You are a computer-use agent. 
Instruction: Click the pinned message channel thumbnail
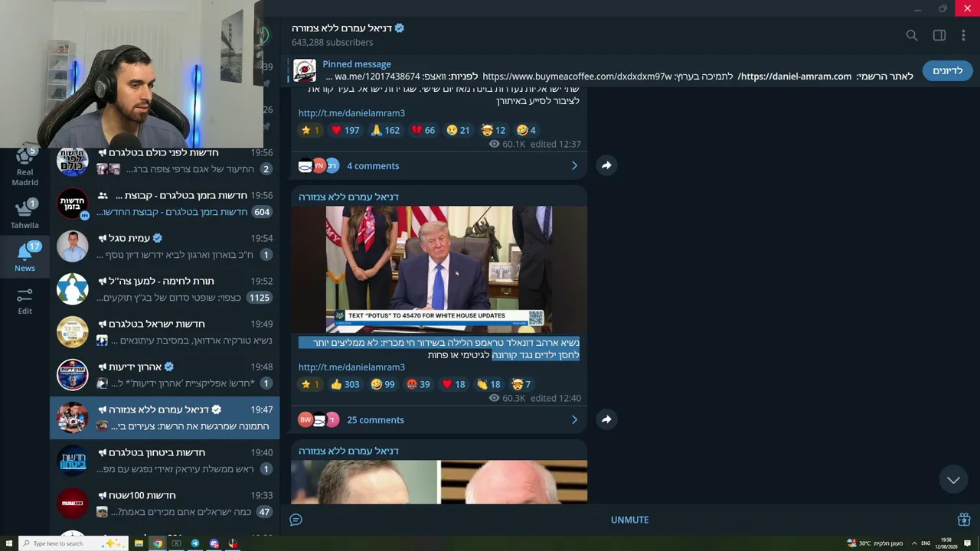click(x=305, y=70)
